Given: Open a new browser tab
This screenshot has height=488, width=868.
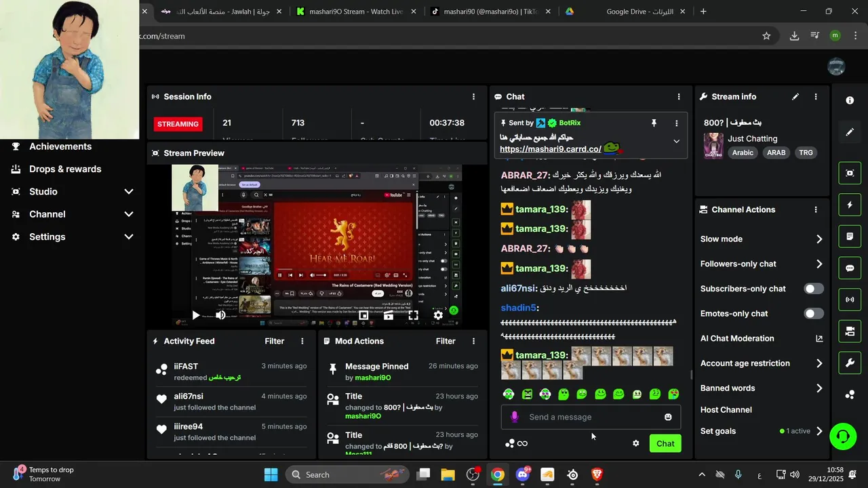Looking at the screenshot, I should click(x=703, y=12).
